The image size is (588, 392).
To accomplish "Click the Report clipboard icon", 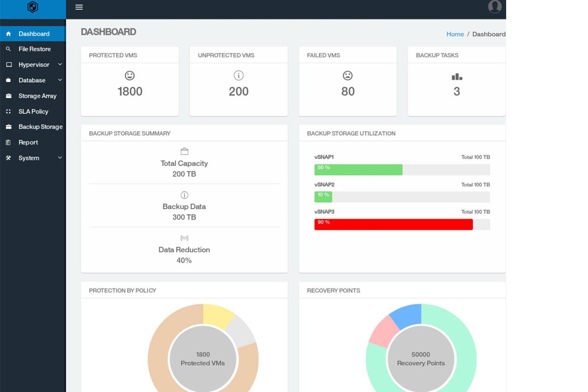I will click(x=8, y=143).
